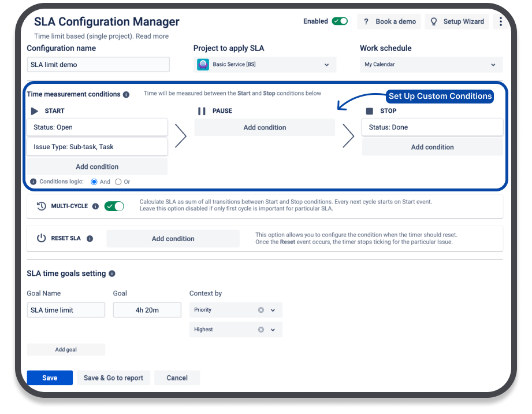Viewport: 532px width, 414px height.
Task: Expand the My Calendar work schedule dropdown
Action: [431, 65]
